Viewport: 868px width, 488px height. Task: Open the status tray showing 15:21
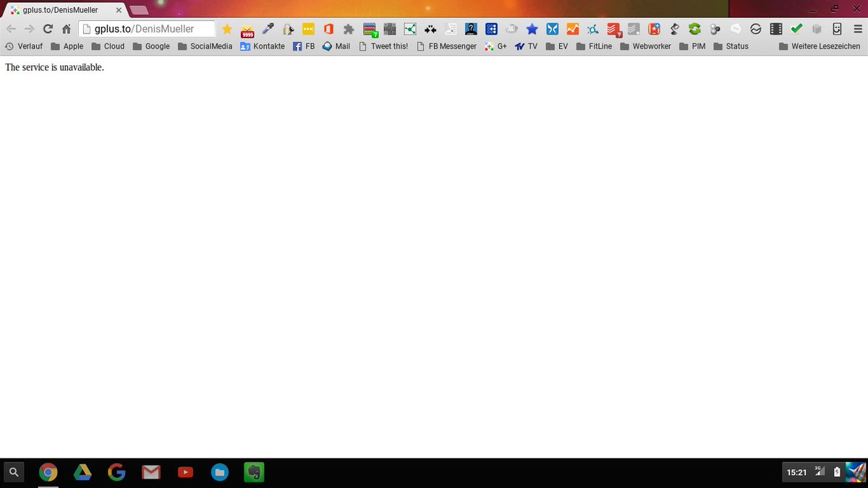click(x=824, y=472)
